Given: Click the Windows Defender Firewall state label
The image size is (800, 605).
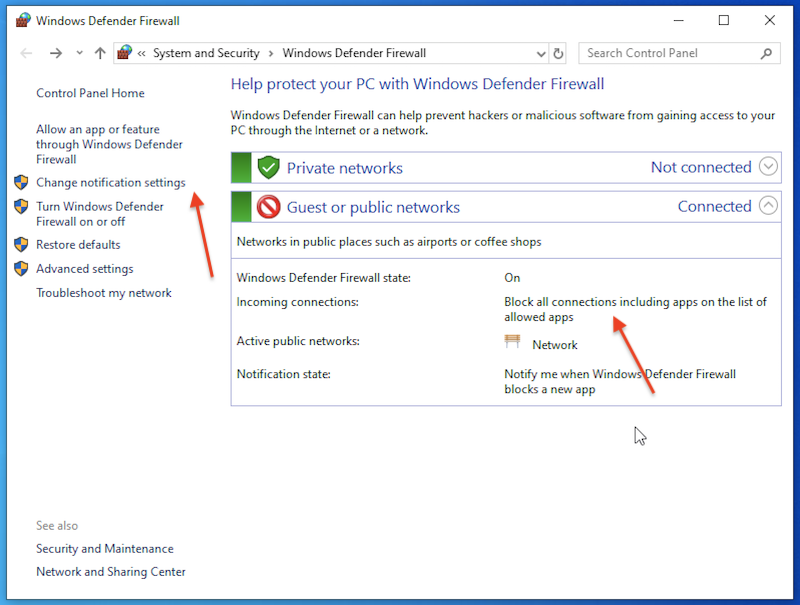Looking at the screenshot, I should click(x=323, y=278).
